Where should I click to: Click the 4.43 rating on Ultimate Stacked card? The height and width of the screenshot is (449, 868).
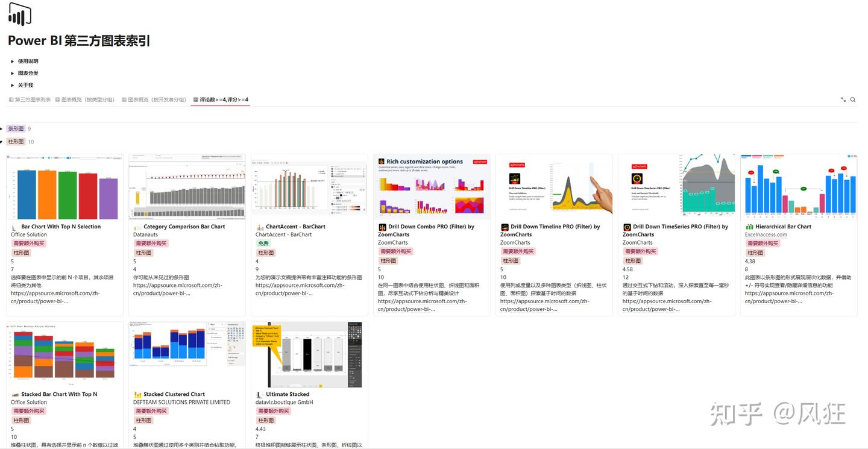tap(261, 429)
